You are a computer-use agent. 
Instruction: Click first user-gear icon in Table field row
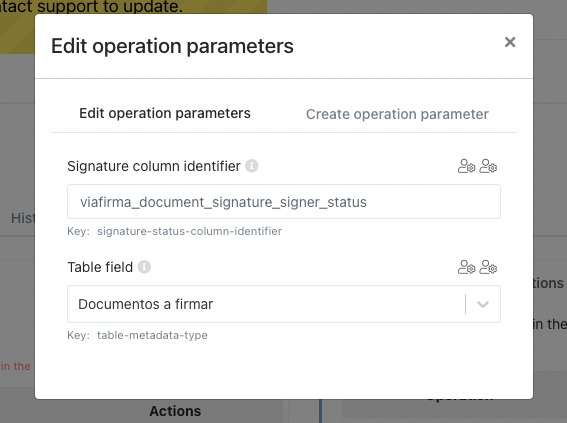pyautogui.click(x=466, y=267)
